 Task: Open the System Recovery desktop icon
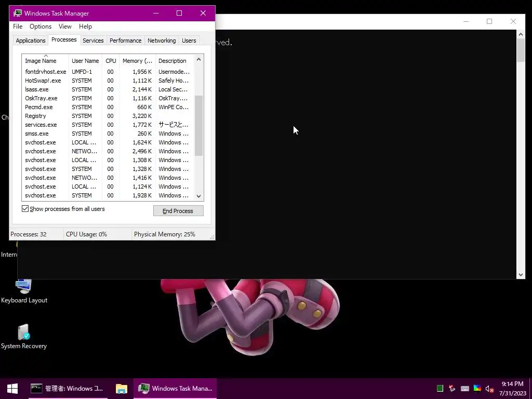[24, 337]
